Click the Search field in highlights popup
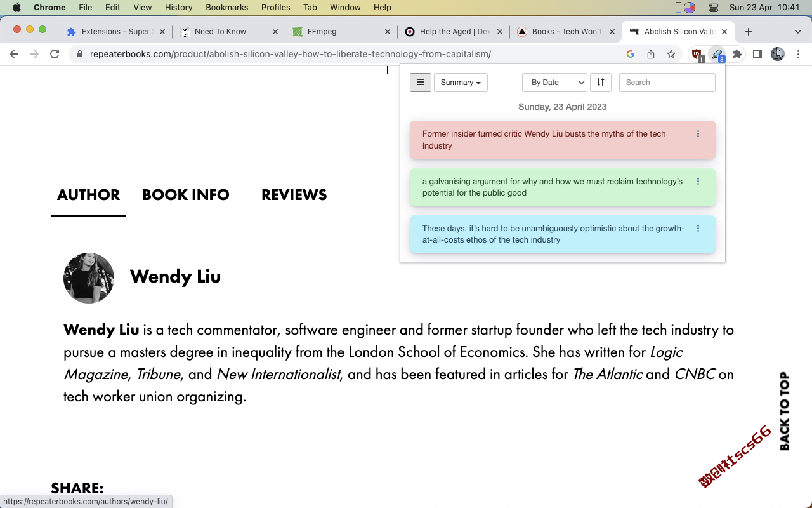 (x=667, y=83)
